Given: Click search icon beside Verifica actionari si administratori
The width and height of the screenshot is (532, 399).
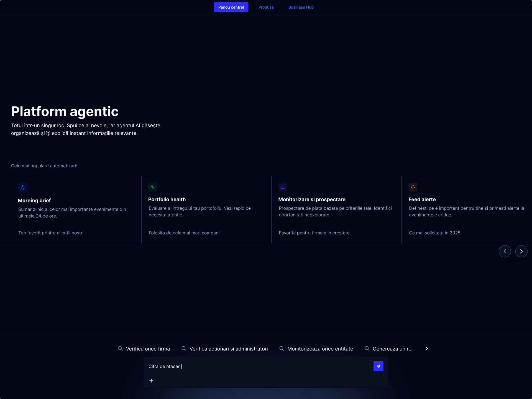Looking at the screenshot, I should click(x=184, y=349).
